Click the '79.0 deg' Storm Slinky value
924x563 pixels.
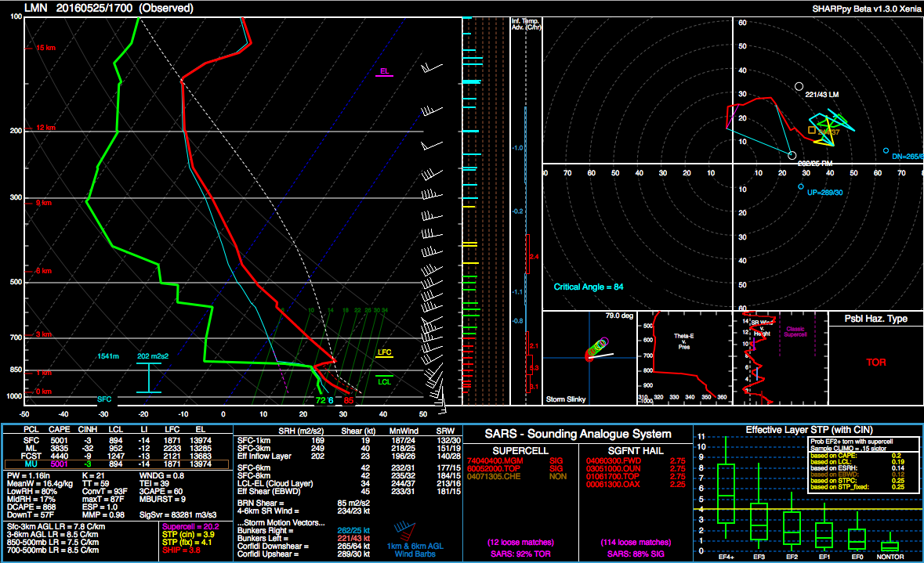tap(619, 316)
